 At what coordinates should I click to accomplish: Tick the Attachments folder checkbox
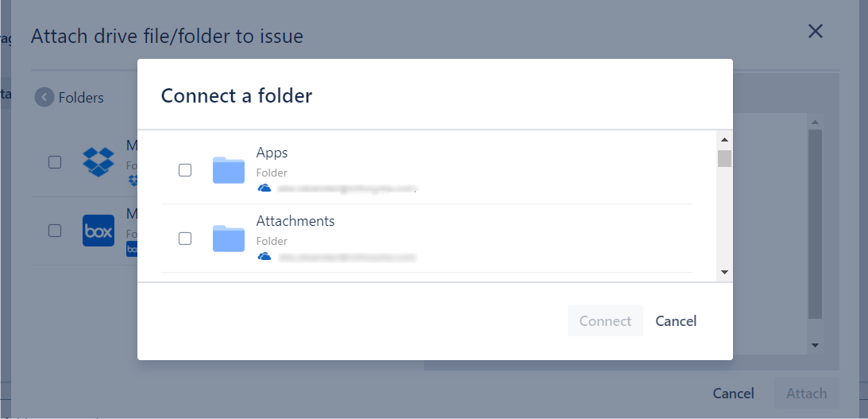pyautogui.click(x=185, y=239)
